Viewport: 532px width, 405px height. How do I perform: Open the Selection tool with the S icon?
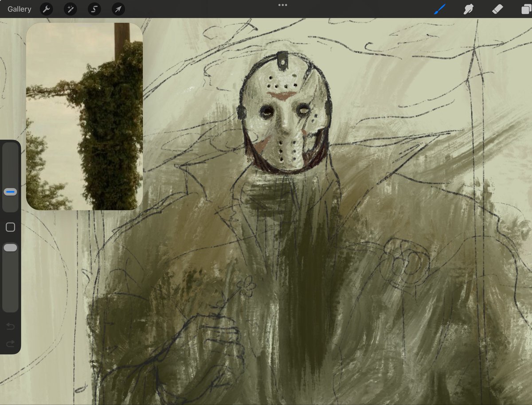tap(94, 9)
